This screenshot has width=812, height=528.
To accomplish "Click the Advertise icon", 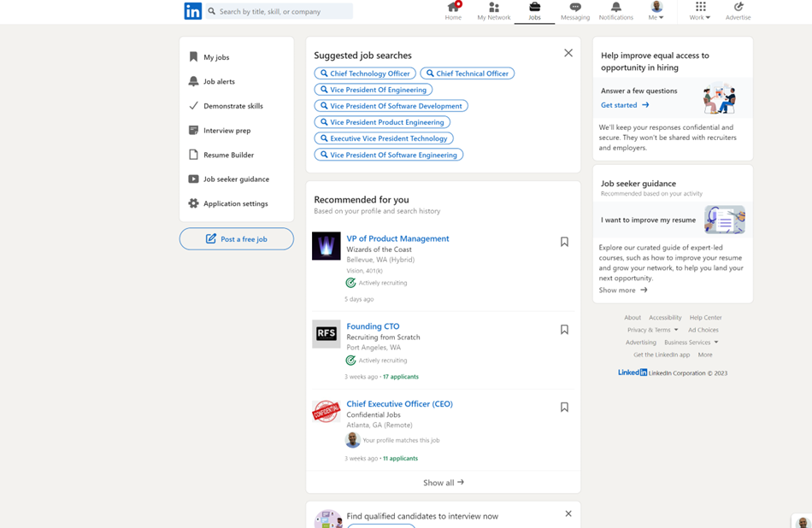I will [738, 8].
